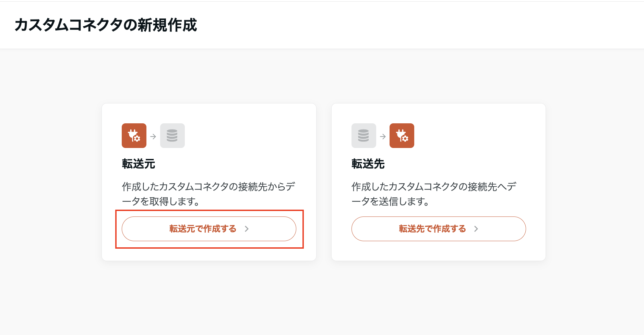Click the arrow between icons in 転送元 card
Image resolution: width=644 pixels, height=335 pixels.
153,136
